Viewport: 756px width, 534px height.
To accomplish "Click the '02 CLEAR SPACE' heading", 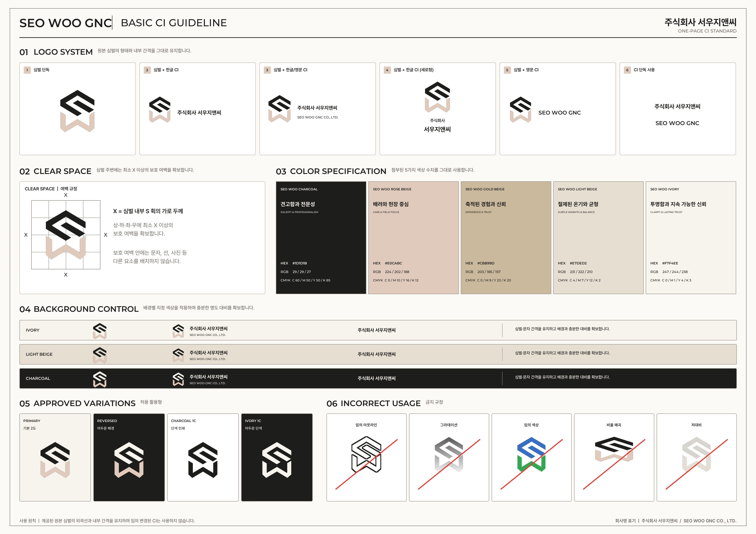I will click(55, 171).
